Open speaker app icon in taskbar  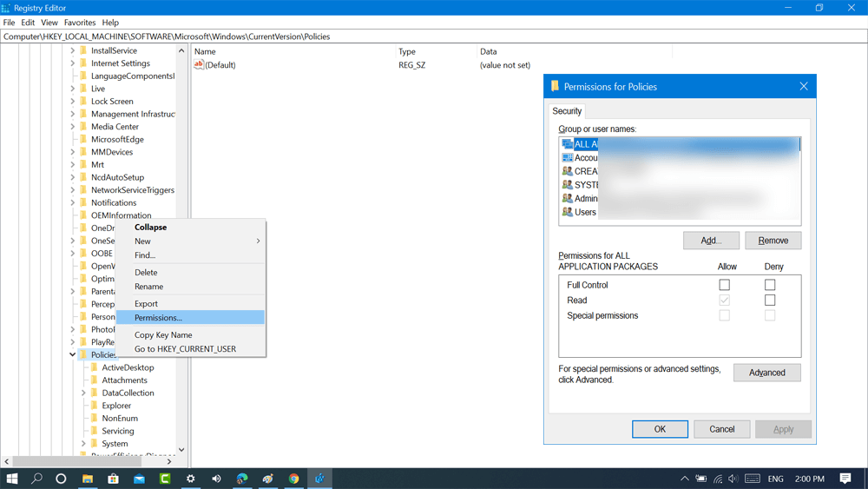[216, 479]
